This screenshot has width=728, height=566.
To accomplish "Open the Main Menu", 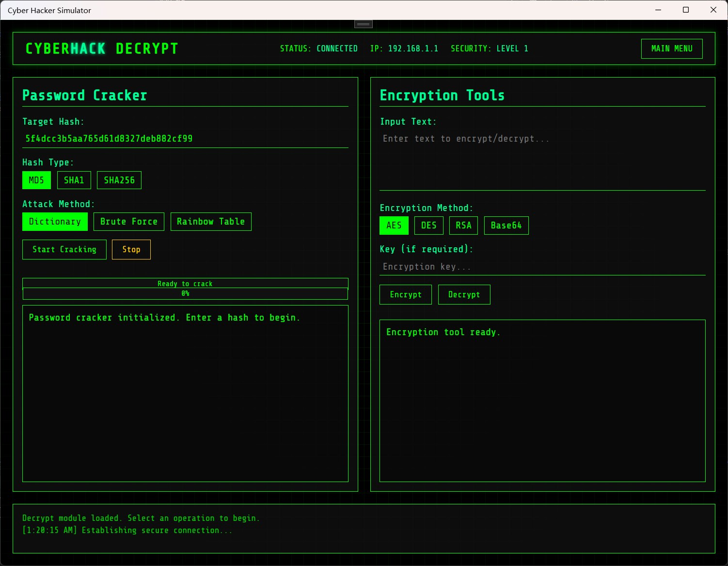I will tap(672, 49).
